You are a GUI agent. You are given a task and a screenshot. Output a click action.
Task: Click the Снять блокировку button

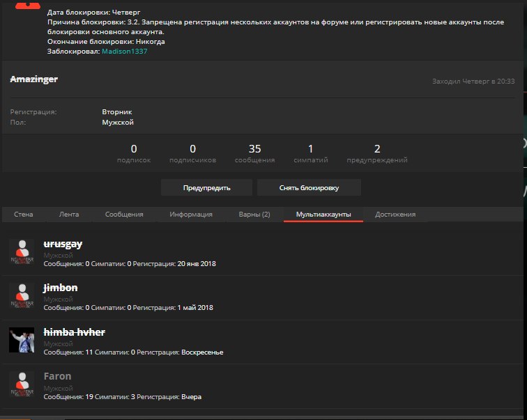(309, 188)
